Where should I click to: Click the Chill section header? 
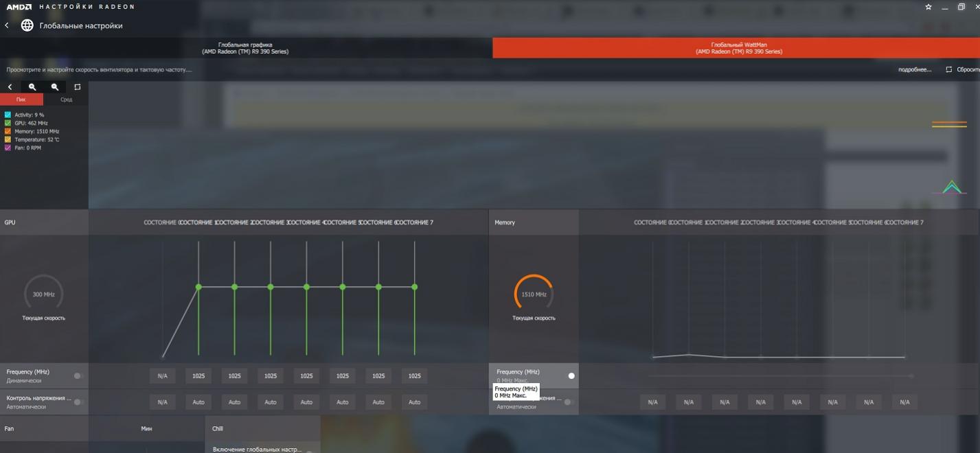tap(218, 428)
